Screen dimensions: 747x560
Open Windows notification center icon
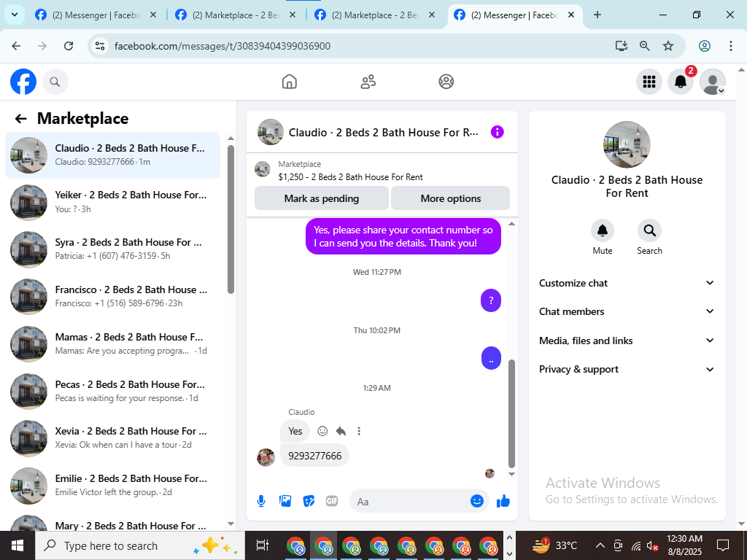pyautogui.click(x=723, y=545)
